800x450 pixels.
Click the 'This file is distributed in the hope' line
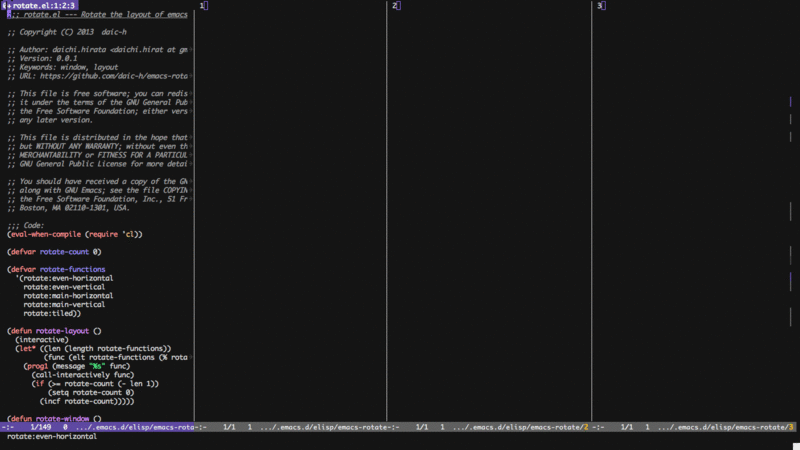pyautogui.click(x=97, y=137)
